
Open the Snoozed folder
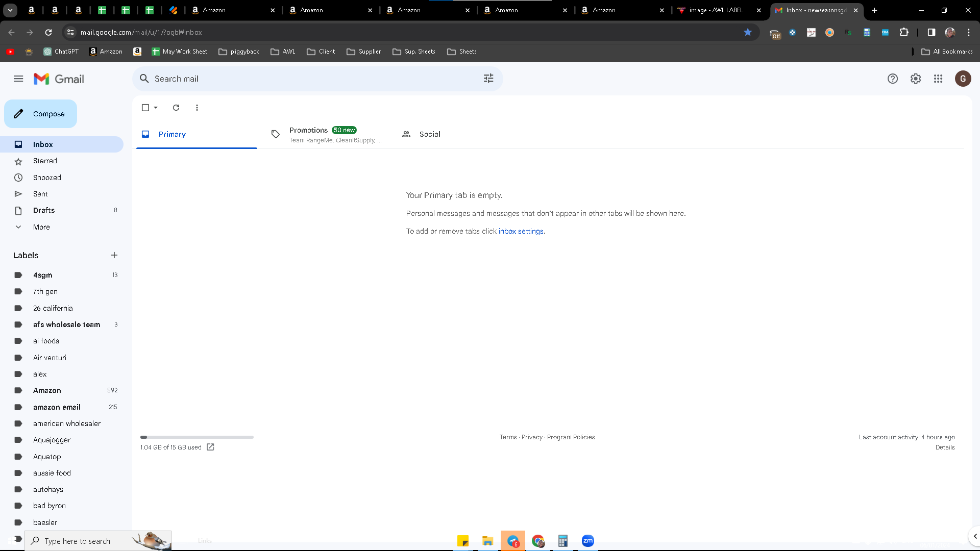(x=62, y=178)
